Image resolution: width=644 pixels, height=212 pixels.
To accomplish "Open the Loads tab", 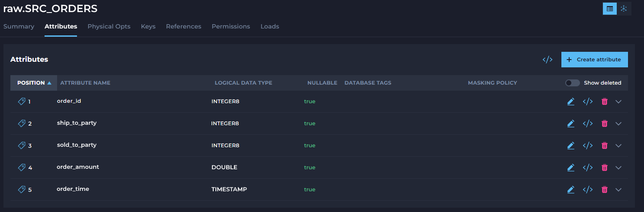I will coord(270,26).
